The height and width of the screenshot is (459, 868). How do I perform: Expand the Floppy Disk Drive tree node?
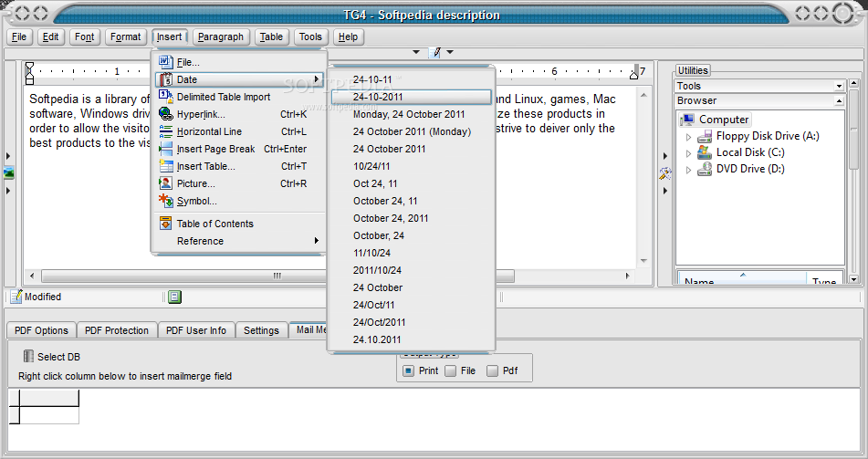688,137
